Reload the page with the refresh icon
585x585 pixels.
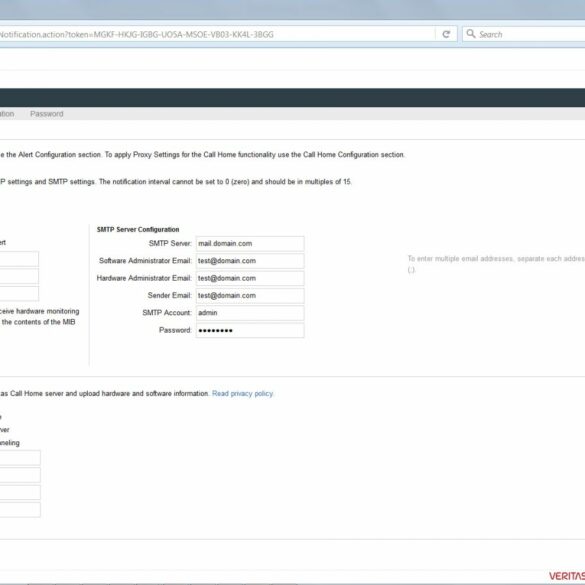point(446,34)
